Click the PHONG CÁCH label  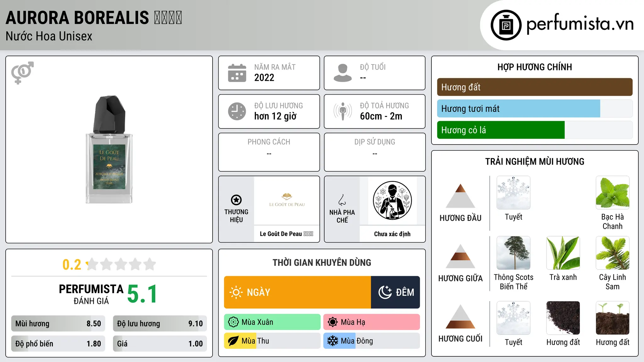pos(269,142)
